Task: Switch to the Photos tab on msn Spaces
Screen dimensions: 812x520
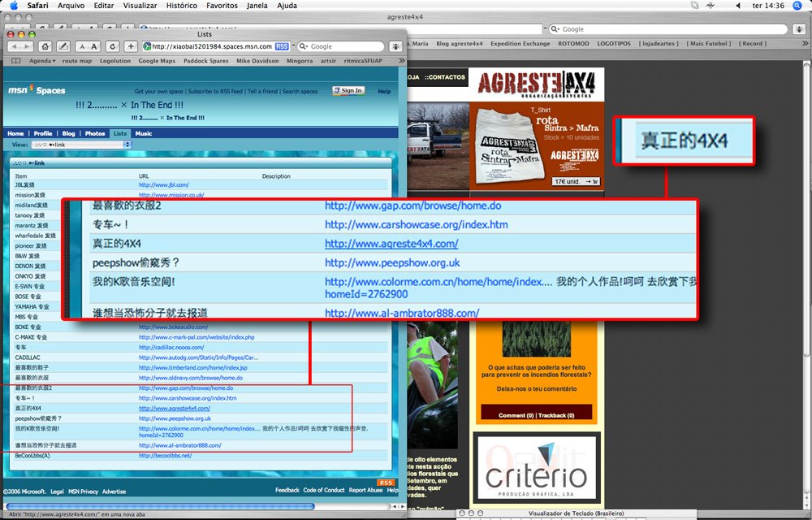Action: point(95,133)
